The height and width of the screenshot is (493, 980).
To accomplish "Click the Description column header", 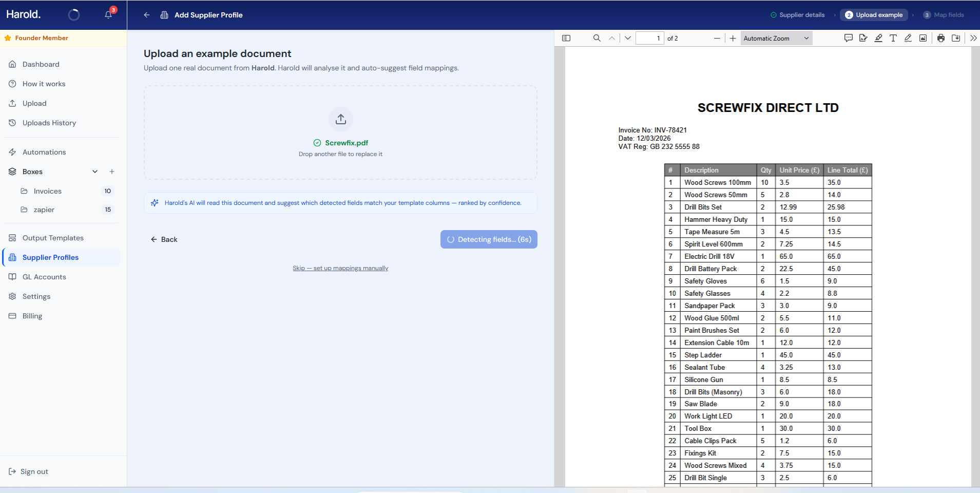I will pos(718,170).
